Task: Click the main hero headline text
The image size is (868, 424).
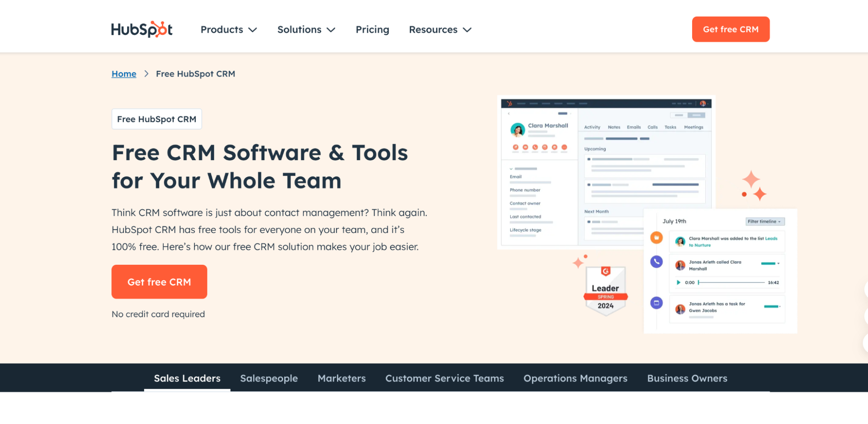Action: (260, 167)
